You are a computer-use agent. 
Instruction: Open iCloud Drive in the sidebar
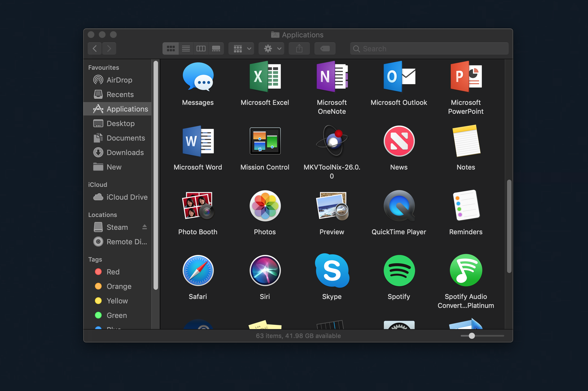(x=127, y=197)
